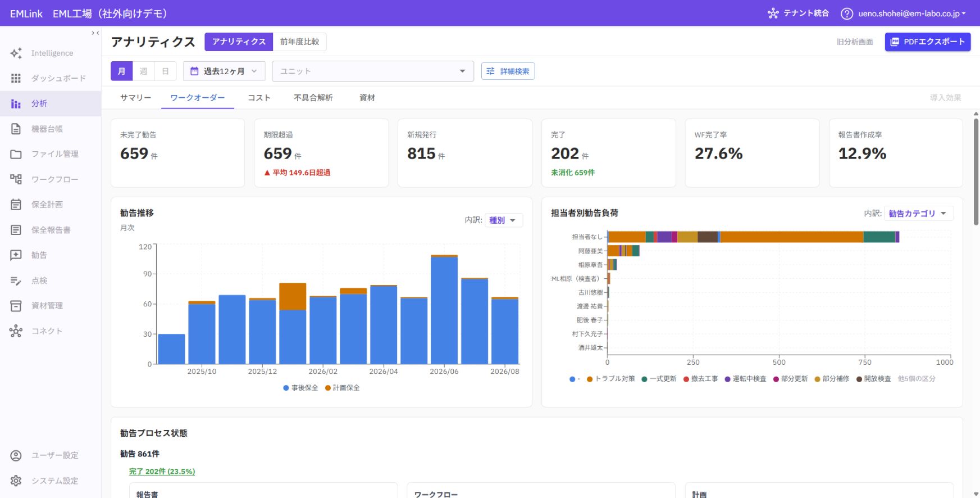Collapse the sidebar with the chevron arrows

pyautogui.click(x=95, y=33)
